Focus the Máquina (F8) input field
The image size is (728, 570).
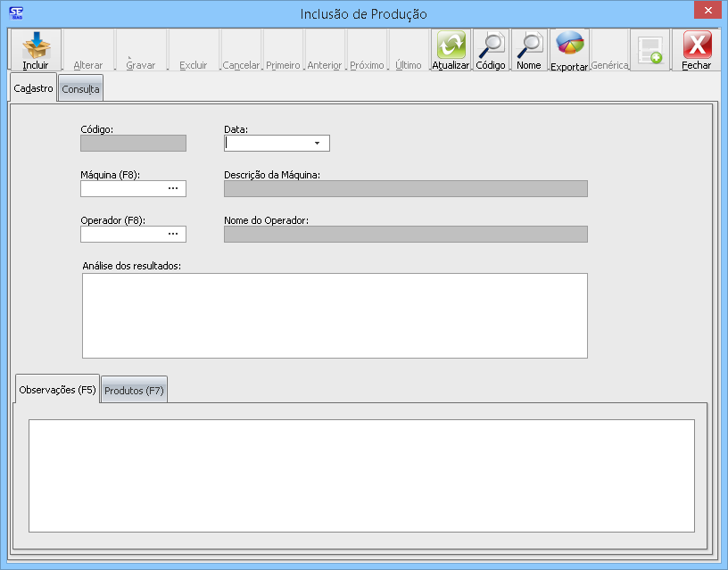(122, 188)
